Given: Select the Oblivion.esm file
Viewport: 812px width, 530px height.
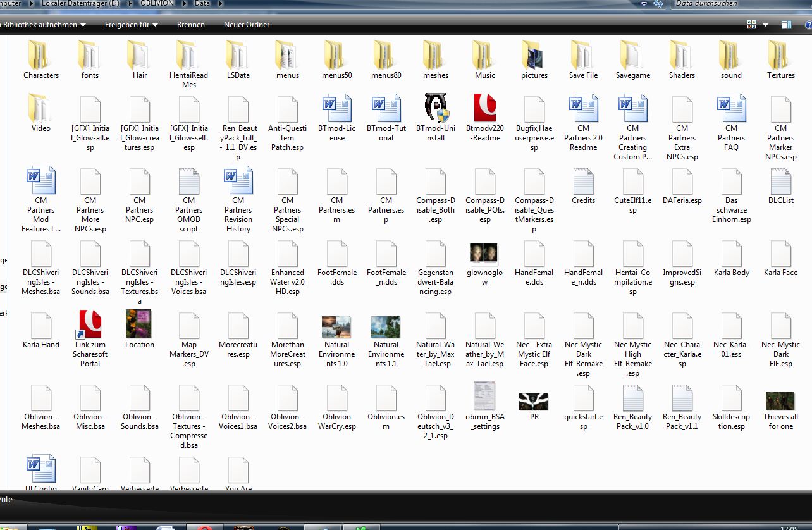Looking at the screenshot, I should pos(386,398).
